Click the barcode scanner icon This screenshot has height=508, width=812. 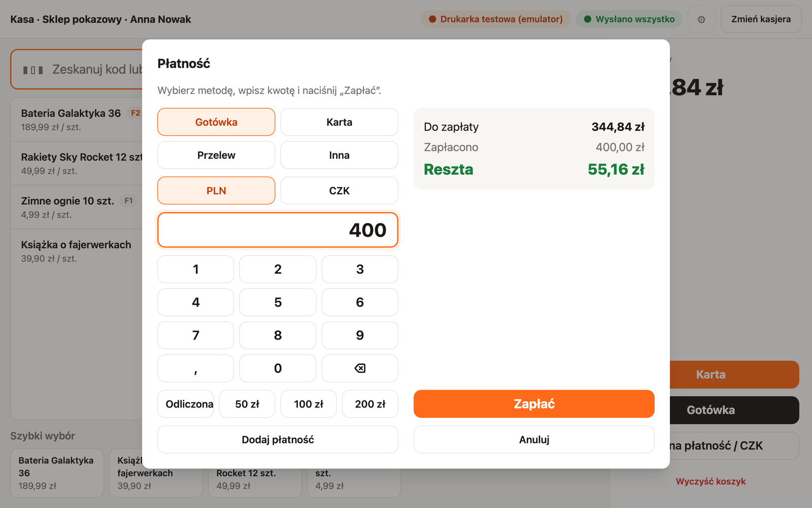point(33,70)
